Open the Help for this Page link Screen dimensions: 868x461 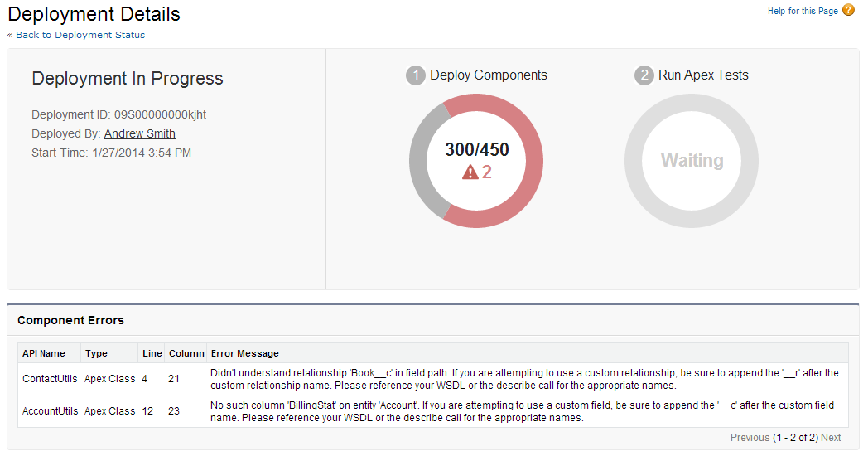pyautogui.click(x=803, y=11)
